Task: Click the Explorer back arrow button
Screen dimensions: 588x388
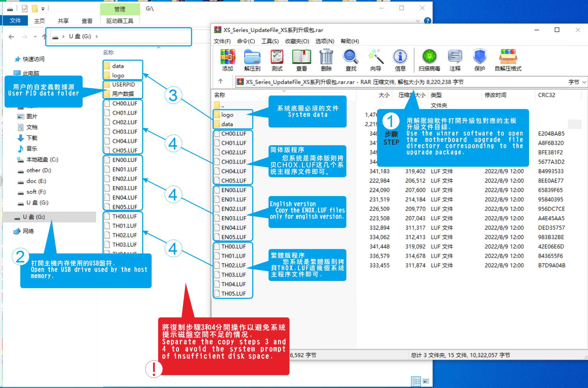Action: coord(11,36)
